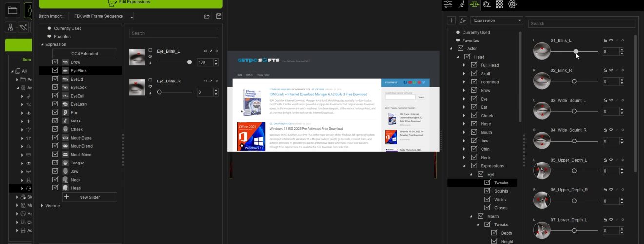Image resolution: width=644 pixels, height=244 pixels.
Task: Click the Eye_Blink_L mirror icon
Action: [x=205, y=51]
